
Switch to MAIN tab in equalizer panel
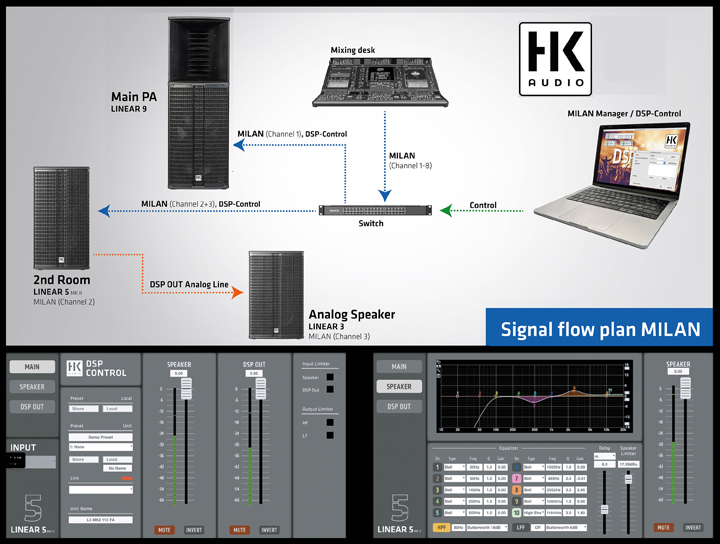click(399, 366)
